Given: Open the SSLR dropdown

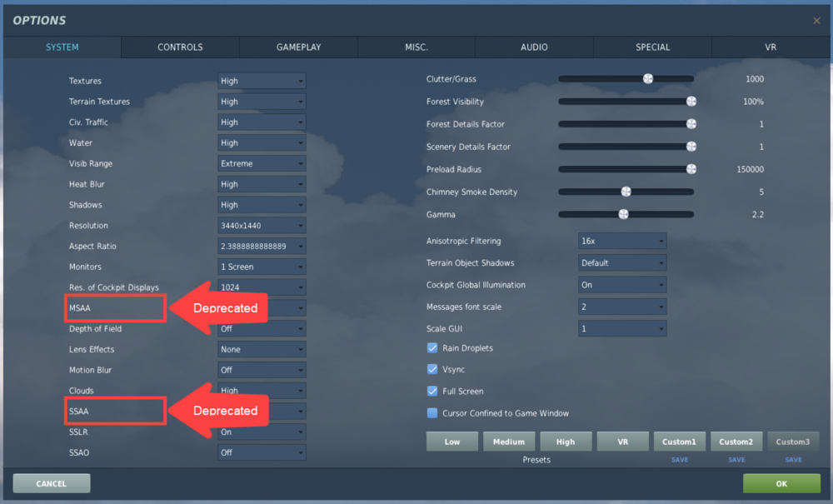Looking at the screenshot, I should tap(262, 432).
